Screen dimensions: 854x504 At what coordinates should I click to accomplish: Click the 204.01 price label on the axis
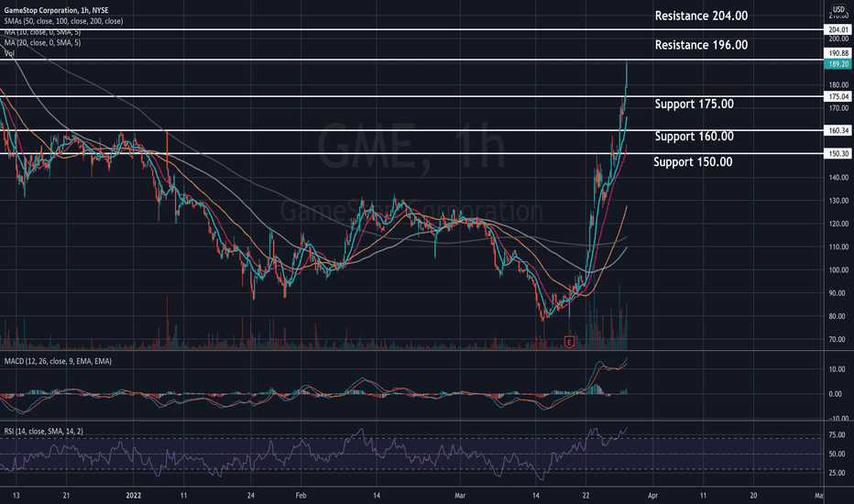click(x=838, y=30)
